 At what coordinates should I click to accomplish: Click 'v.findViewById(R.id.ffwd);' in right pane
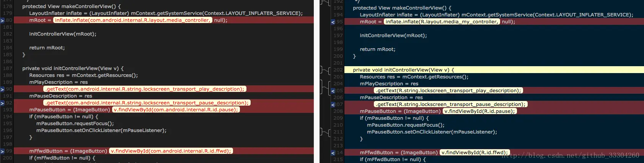(x=474, y=153)
